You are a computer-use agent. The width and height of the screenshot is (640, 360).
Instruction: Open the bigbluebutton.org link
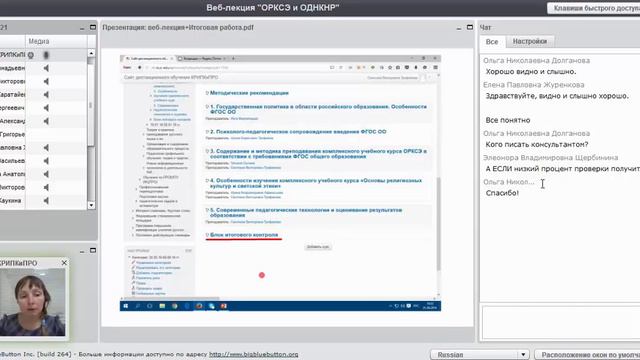pyautogui.click(x=253, y=354)
